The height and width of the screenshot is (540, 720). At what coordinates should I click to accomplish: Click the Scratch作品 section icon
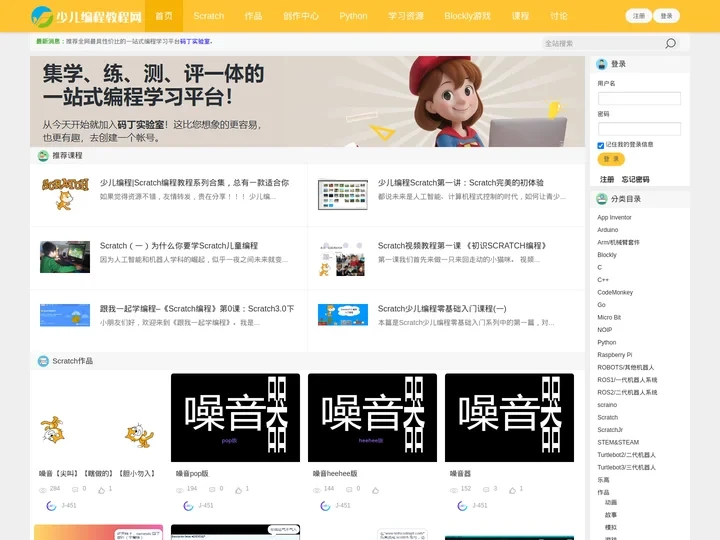(x=43, y=361)
